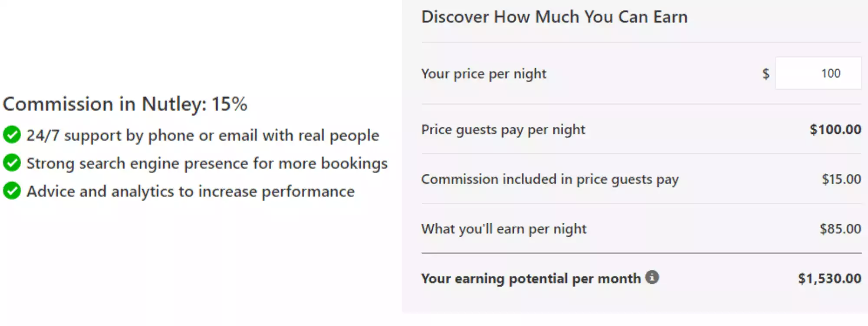Click the checkmark beside advice and analytics
This screenshot has height=326, width=868.
[x=12, y=191]
